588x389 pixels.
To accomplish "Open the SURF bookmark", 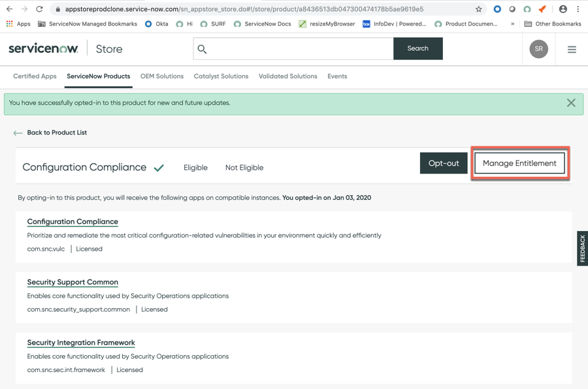I will tap(213, 23).
